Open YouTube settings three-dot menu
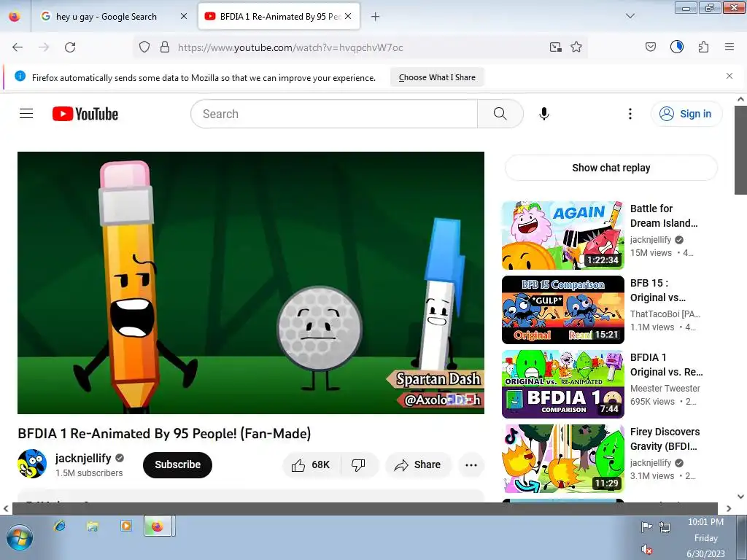 [630, 114]
